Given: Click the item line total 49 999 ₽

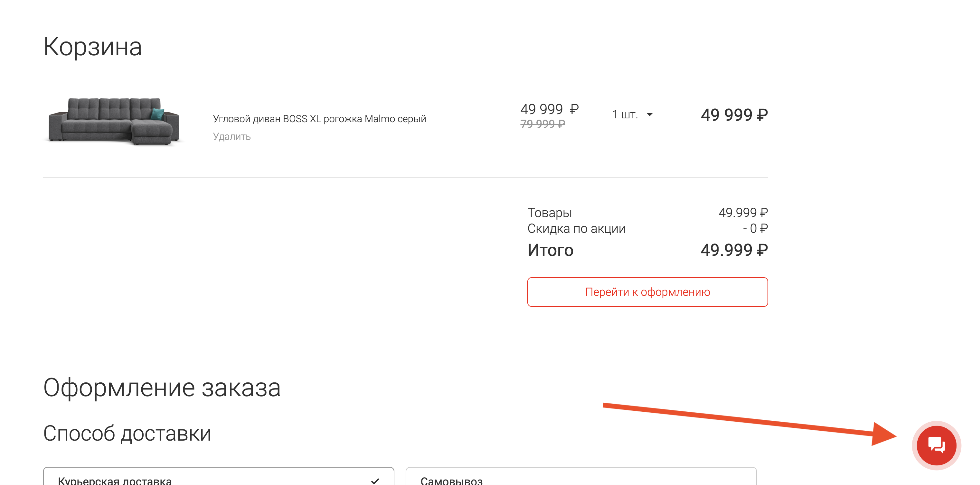Looking at the screenshot, I should [x=734, y=115].
